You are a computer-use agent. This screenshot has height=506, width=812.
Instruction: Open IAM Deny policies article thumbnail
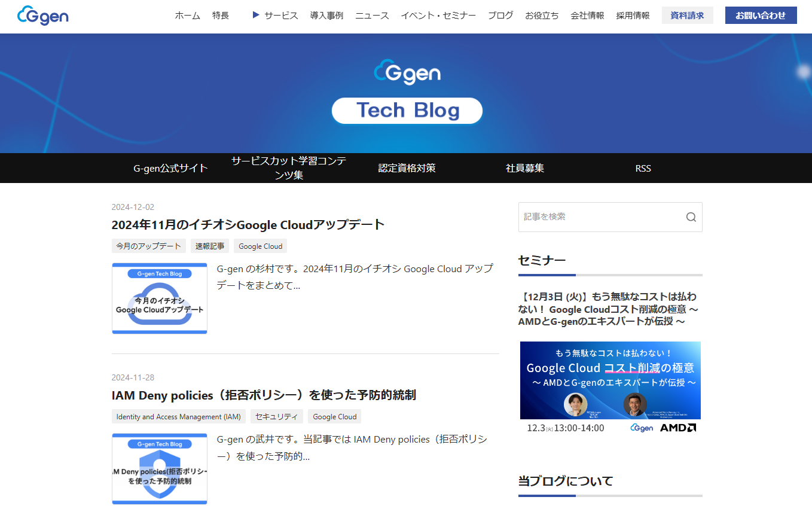(160, 468)
